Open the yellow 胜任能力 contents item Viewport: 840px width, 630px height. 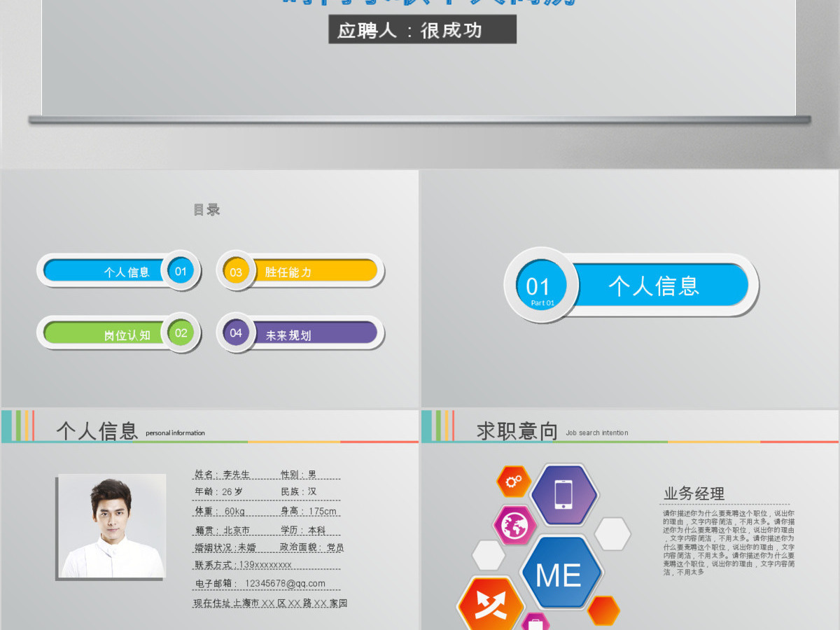[300, 271]
